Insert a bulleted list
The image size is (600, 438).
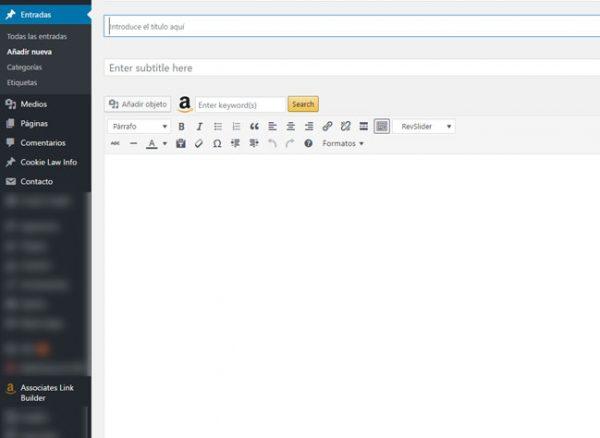218,127
